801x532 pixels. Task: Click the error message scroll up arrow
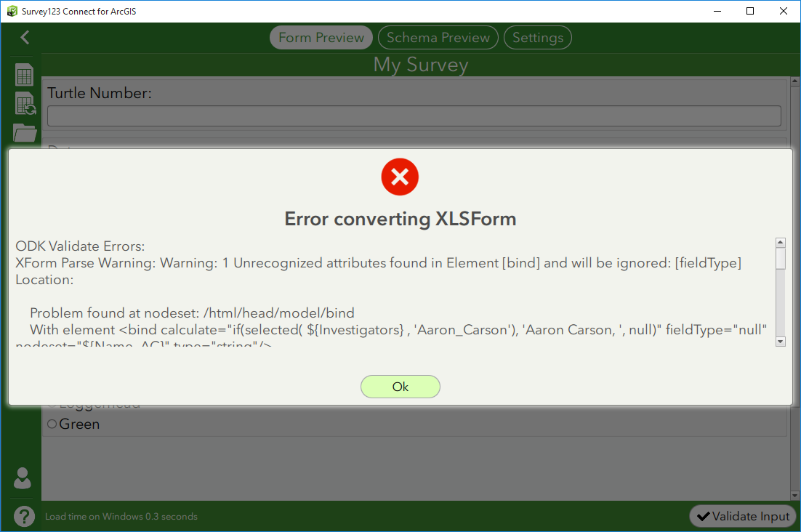click(x=780, y=243)
